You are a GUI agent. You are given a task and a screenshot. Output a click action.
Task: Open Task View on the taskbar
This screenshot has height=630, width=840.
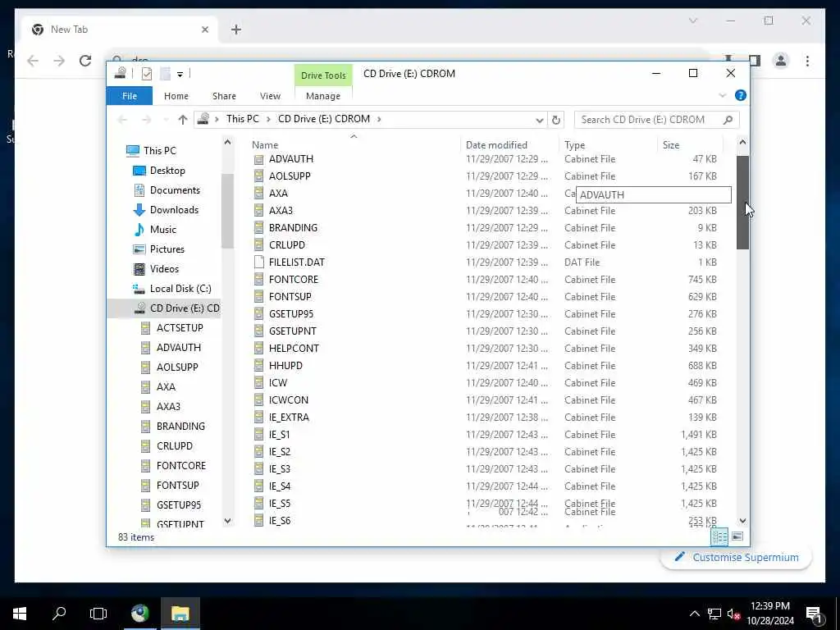(98, 614)
